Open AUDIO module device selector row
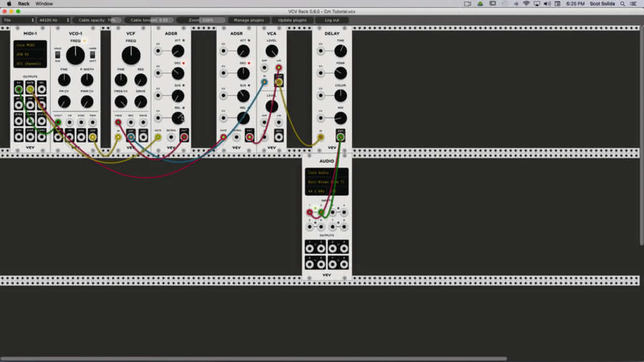Viewport: 644px width, 362px height. [327, 182]
